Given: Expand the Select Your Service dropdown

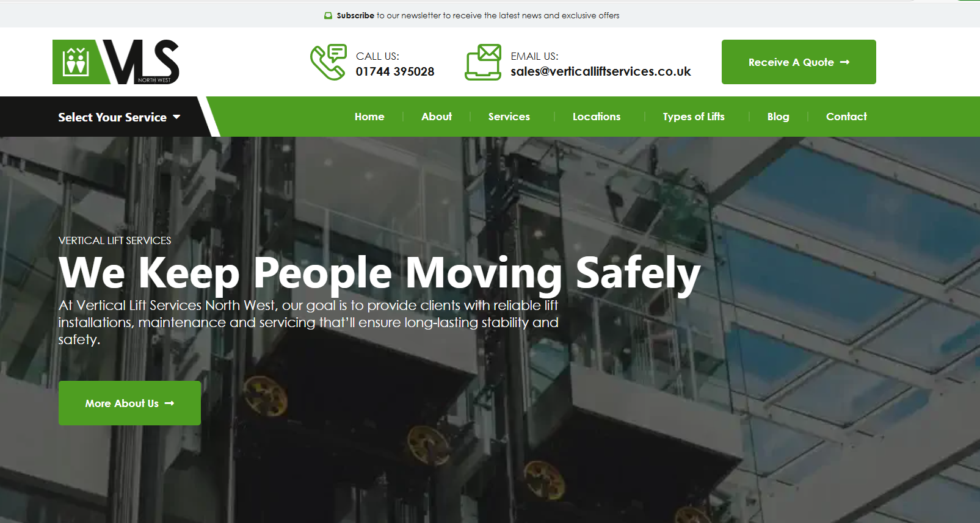Looking at the screenshot, I should (x=119, y=117).
